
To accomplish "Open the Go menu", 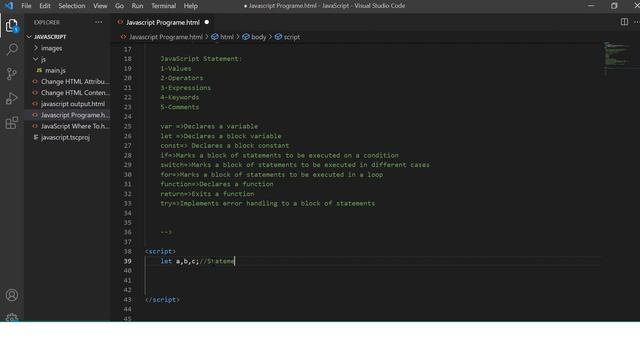I will tap(119, 6).
